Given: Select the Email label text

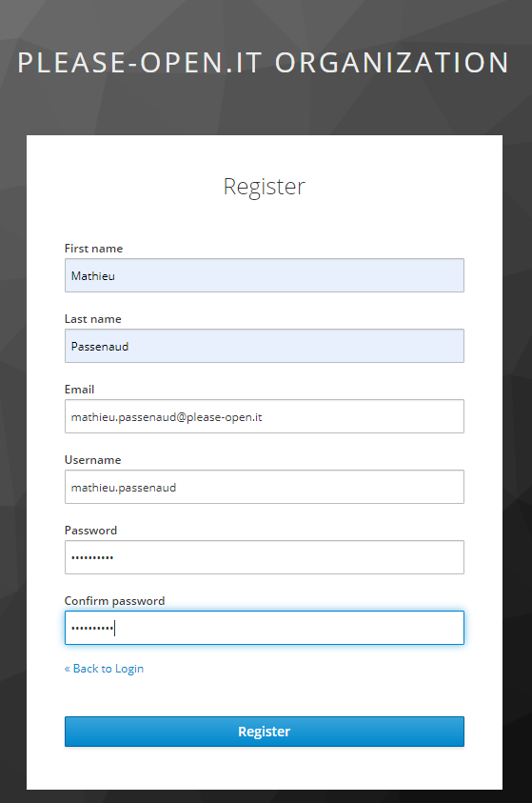Looking at the screenshot, I should click(79, 390).
